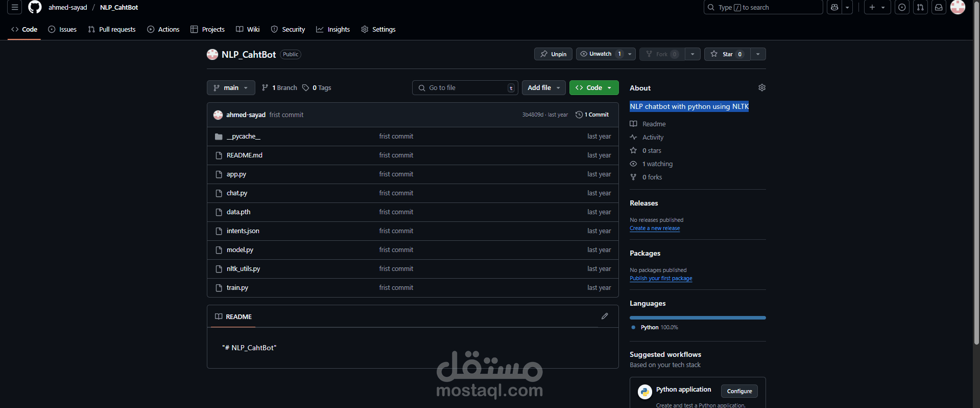This screenshot has width=980, height=408.
Task: Click the vertical page scrollbar
Action: (x=976, y=174)
